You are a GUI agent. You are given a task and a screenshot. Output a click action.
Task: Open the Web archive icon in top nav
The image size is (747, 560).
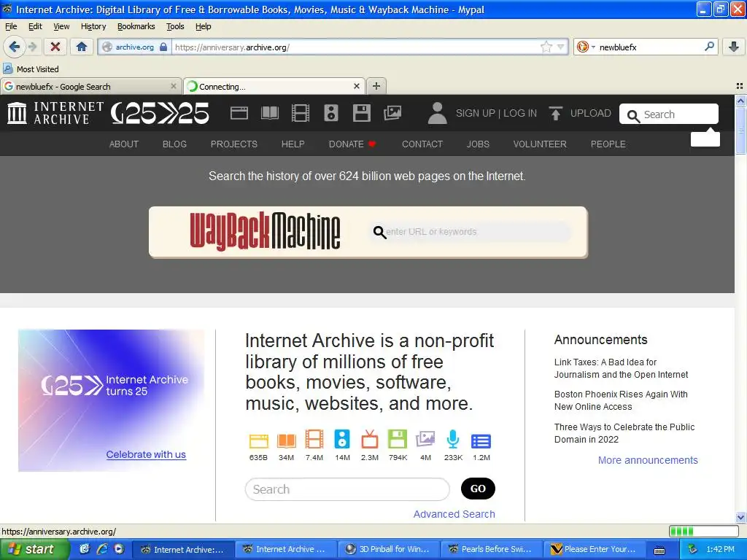[x=239, y=113]
